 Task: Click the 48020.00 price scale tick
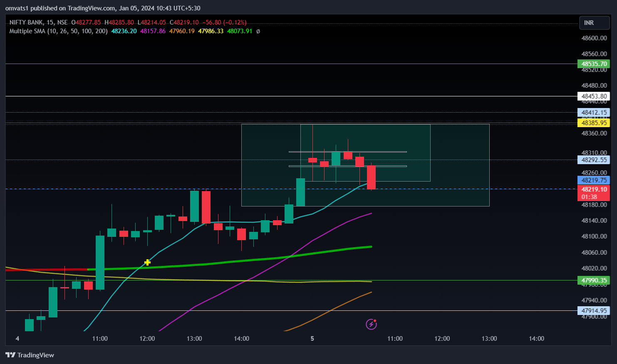pyautogui.click(x=594, y=268)
